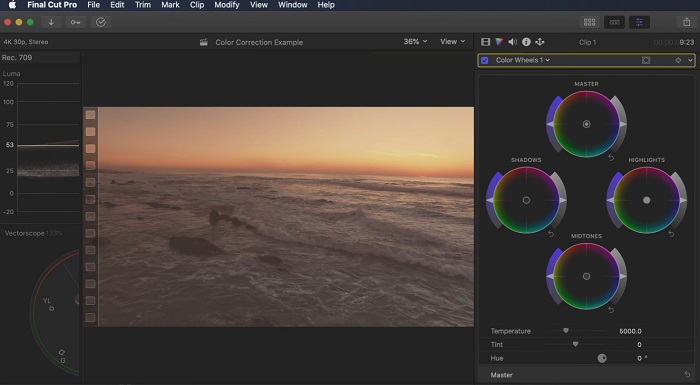Click the shape mask icon on Color Wheels 1
This screenshot has height=385, width=700.
click(646, 60)
